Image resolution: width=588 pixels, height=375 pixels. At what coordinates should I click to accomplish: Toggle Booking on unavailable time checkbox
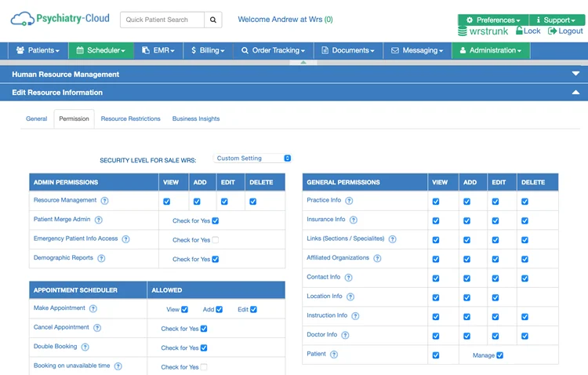[204, 366]
